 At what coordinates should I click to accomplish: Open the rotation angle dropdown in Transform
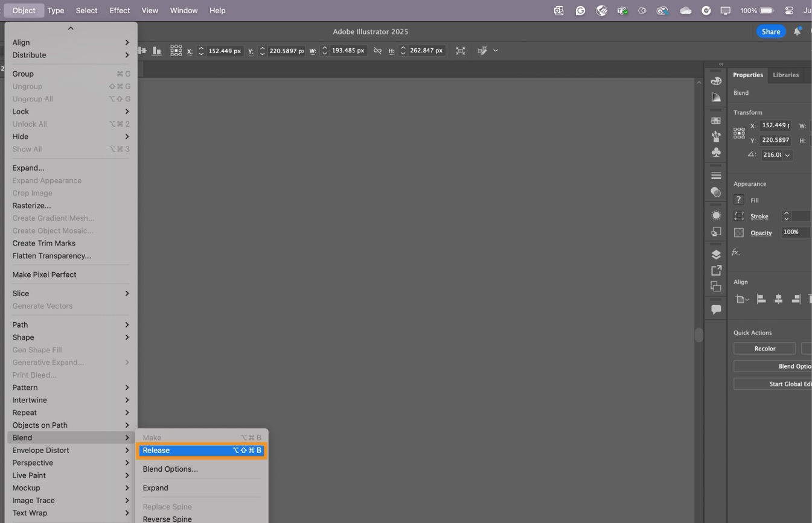[787, 154]
